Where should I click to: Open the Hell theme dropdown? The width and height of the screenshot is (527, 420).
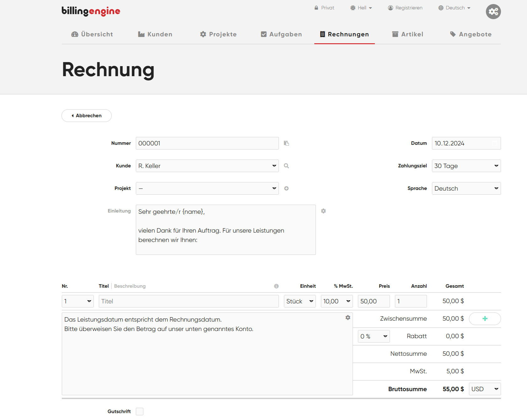[361, 8]
